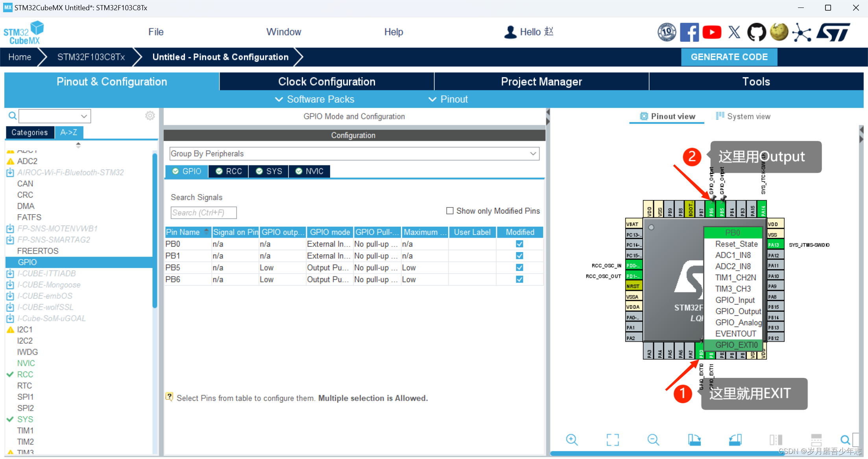868x459 pixels.
Task: Uncheck Modified checkbox for PB0 row
Action: [519, 244]
